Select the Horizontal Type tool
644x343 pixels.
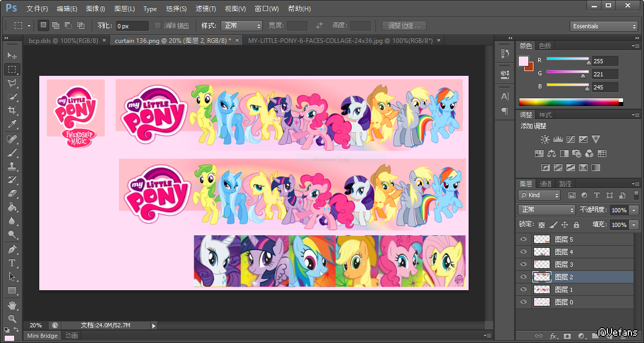tap(12, 262)
